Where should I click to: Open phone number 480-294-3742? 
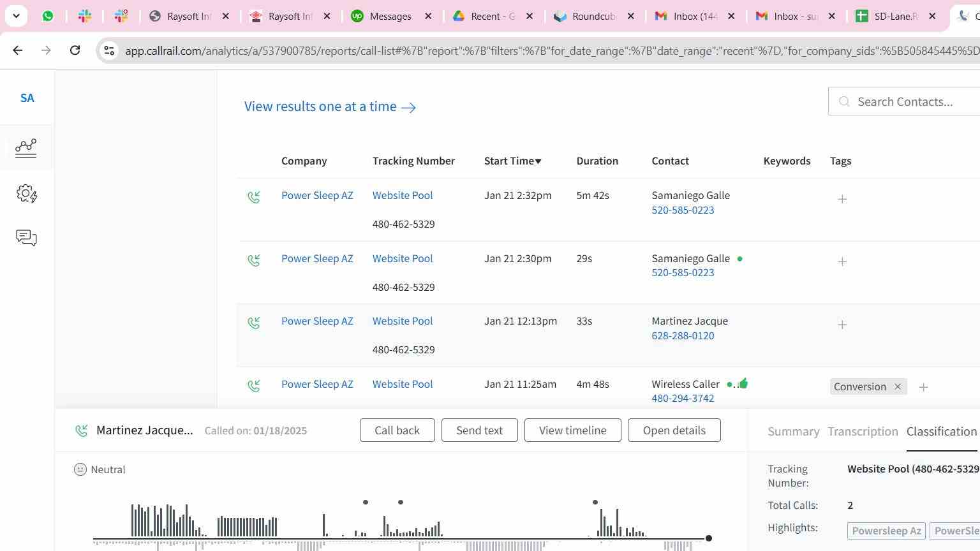pos(683,398)
